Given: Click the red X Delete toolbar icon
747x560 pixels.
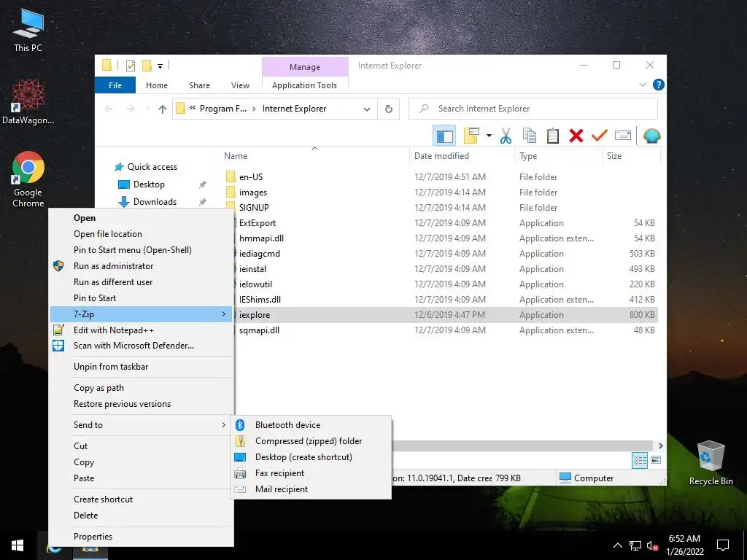Looking at the screenshot, I should point(576,136).
